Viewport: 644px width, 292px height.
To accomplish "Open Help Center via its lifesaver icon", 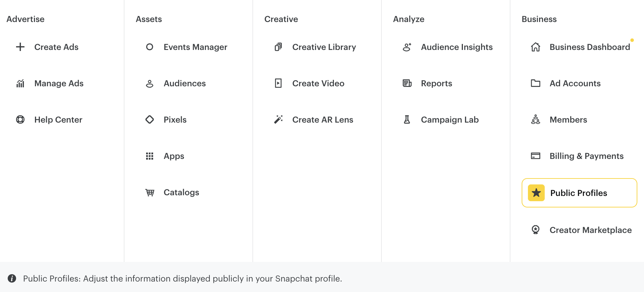I will pos(20,119).
